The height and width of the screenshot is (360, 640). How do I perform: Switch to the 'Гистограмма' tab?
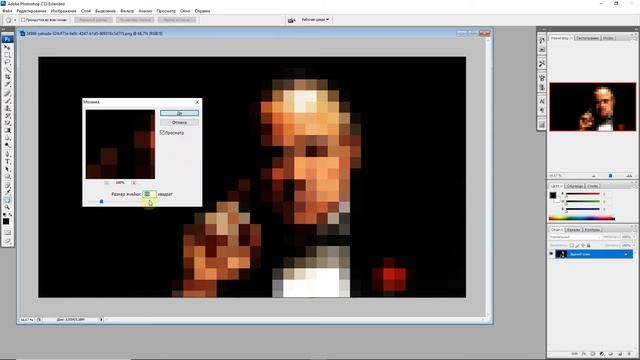tap(587, 38)
